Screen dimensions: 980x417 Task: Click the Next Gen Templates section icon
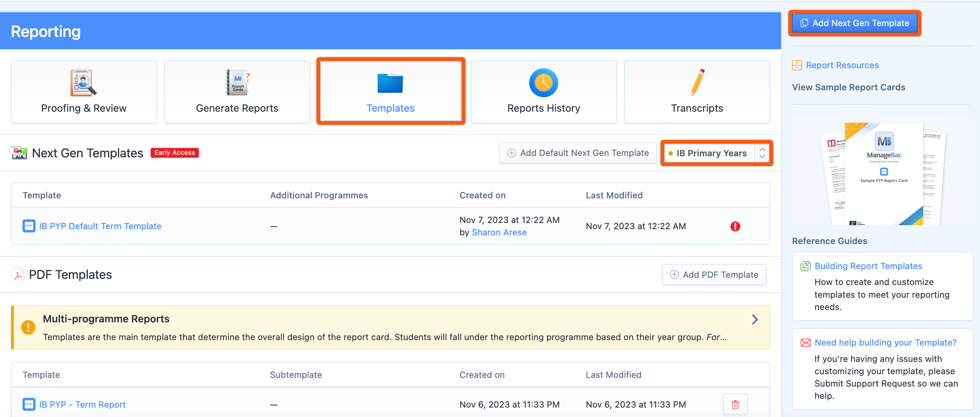tap(19, 153)
